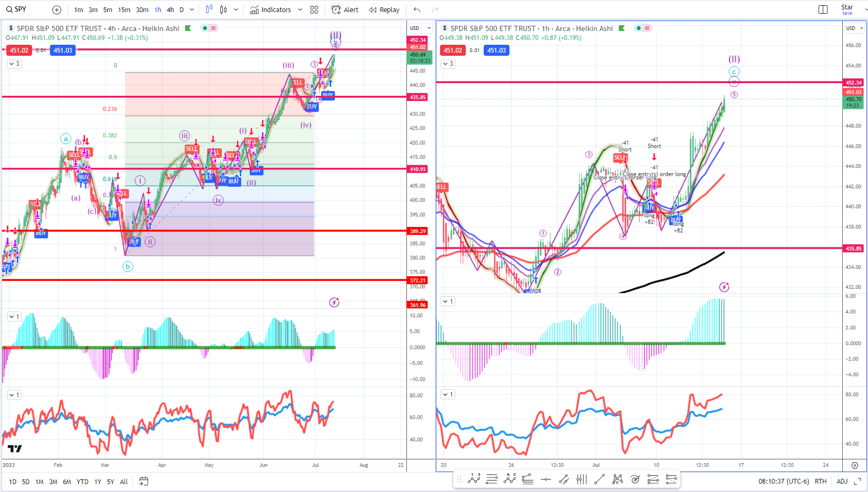Toggle fullscreen chart mode icon
868x492 pixels.
pyautogui.click(x=857, y=481)
